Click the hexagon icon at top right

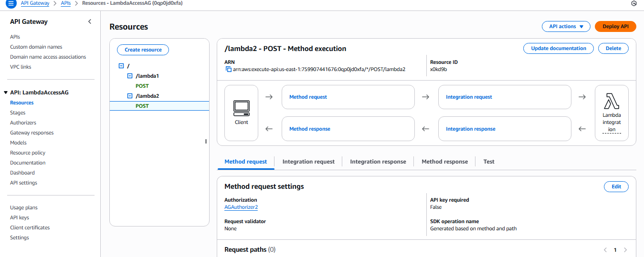click(x=634, y=3)
